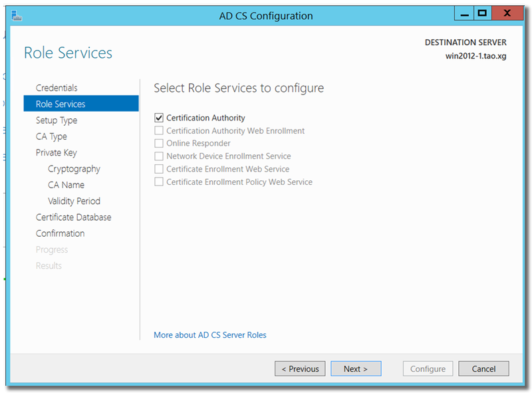Enable Network Device Enrollment Service checkbox

tap(159, 156)
